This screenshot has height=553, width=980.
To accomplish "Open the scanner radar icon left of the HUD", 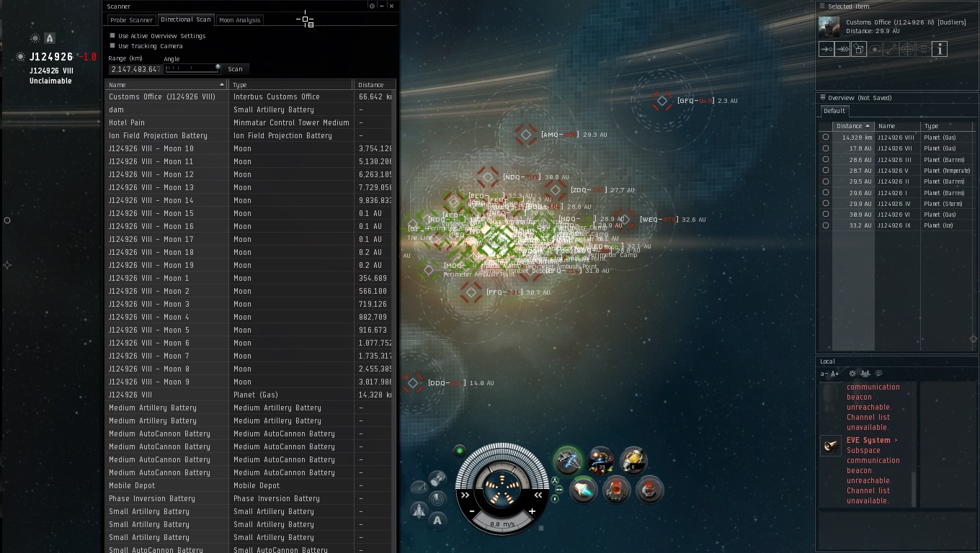I will click(x=437, y=498).
